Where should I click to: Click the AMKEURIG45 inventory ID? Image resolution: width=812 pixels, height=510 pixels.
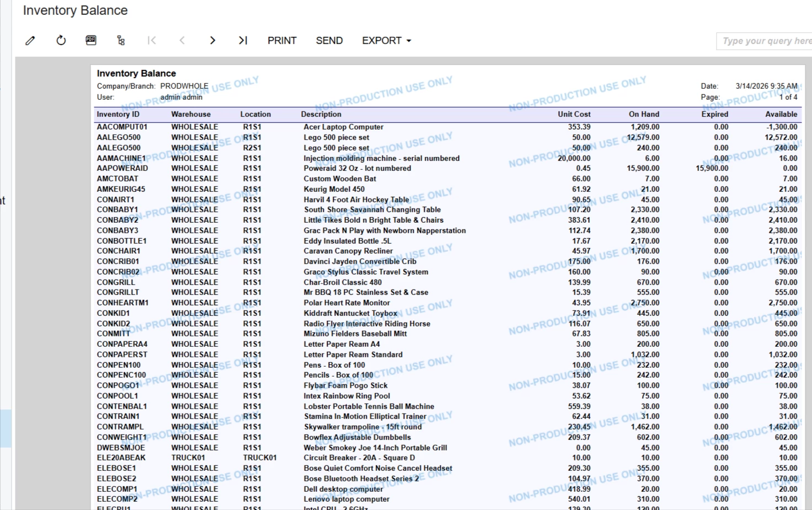pos(121,189)
